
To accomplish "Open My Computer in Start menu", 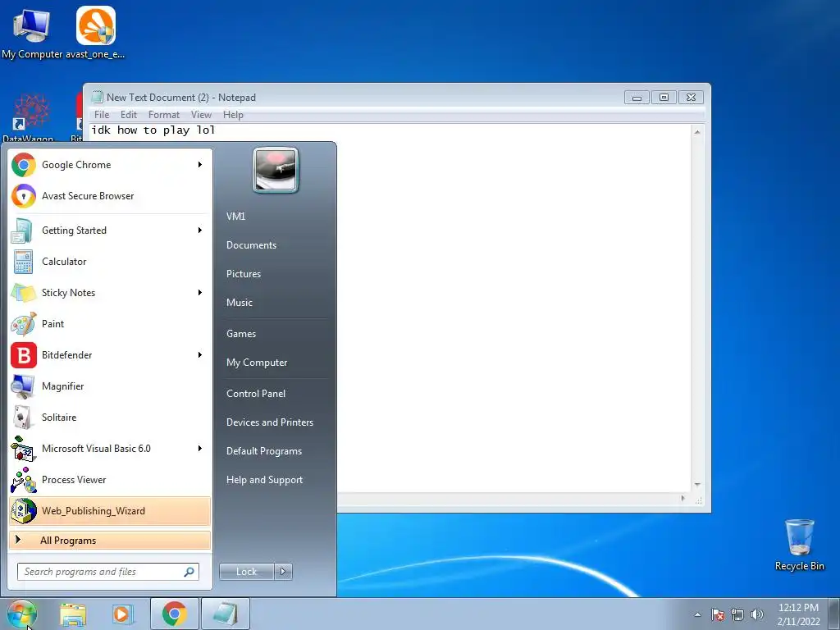I will [x=257, y=363].
